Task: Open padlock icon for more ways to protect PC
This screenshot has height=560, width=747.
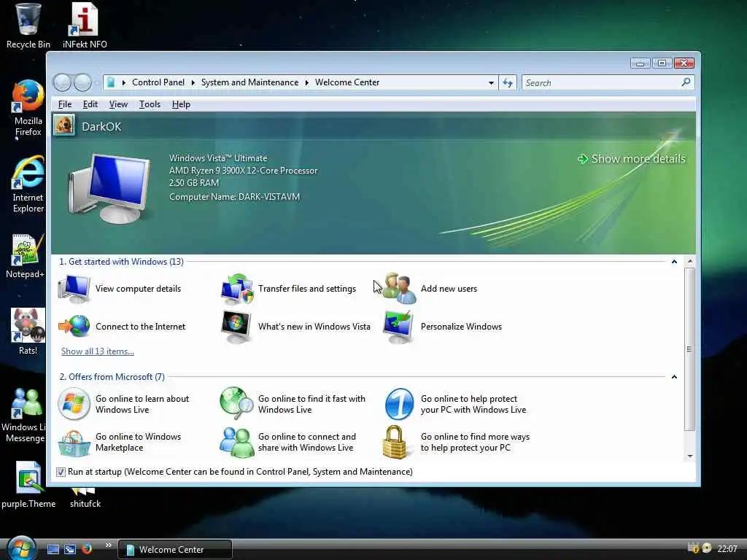Action: (x=395, y=443)
